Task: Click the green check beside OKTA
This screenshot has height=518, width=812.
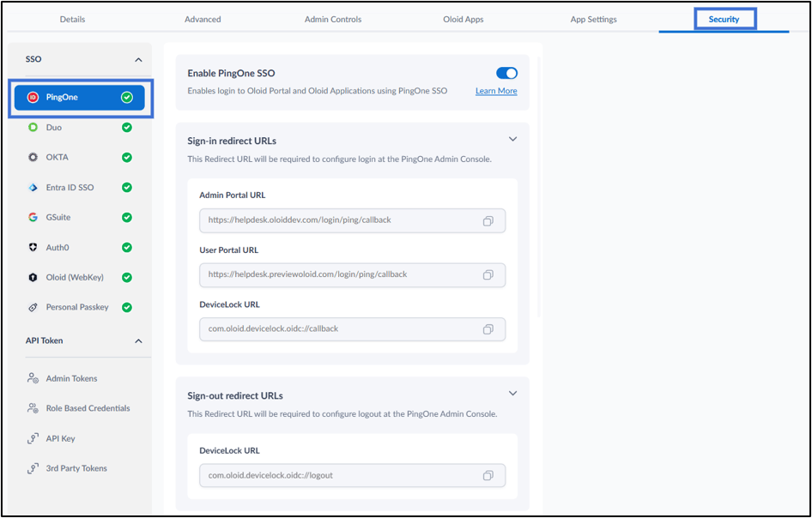Action: click(x=127, y=157)
